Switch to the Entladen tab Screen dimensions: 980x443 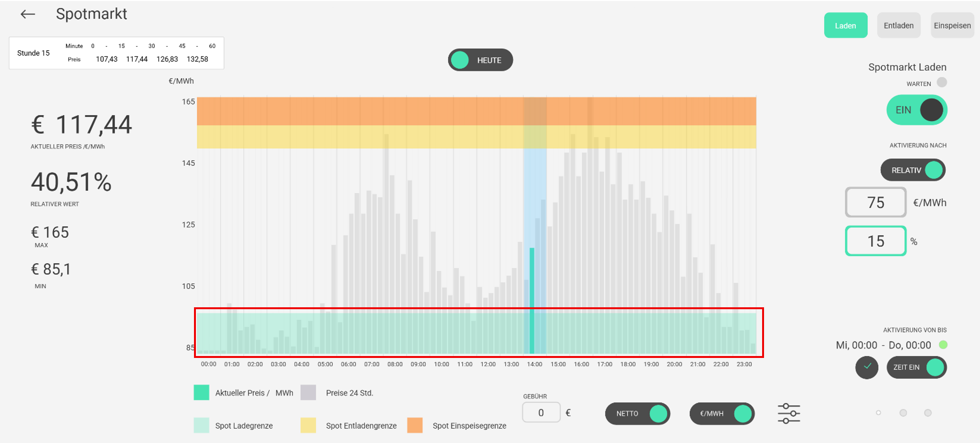pyautogui.click(x=898, y=26)
